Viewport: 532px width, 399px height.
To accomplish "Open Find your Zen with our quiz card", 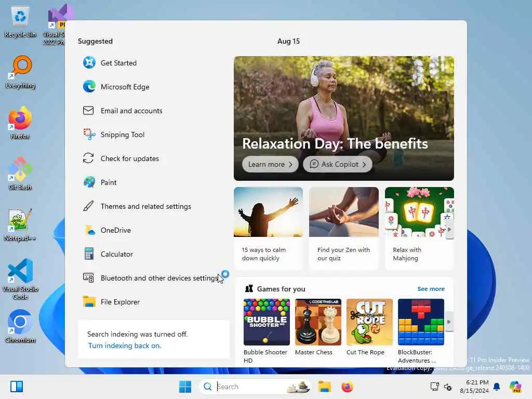I will click(344, 228).
